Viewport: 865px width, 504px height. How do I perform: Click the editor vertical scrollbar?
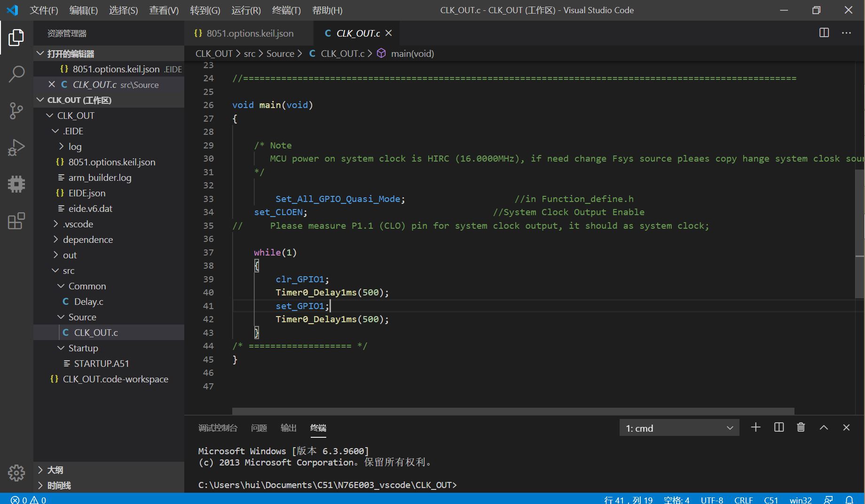859,234
